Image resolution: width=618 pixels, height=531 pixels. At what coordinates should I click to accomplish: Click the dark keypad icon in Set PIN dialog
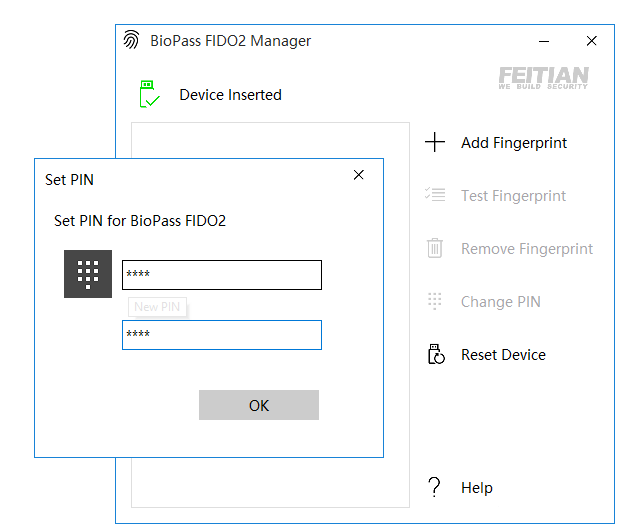(x=88, y=274)
